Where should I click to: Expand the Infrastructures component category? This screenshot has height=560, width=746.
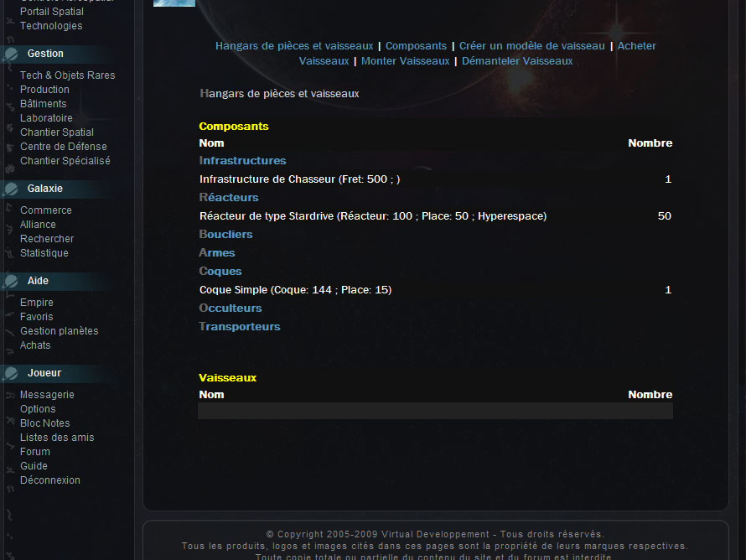coord(242,160)
